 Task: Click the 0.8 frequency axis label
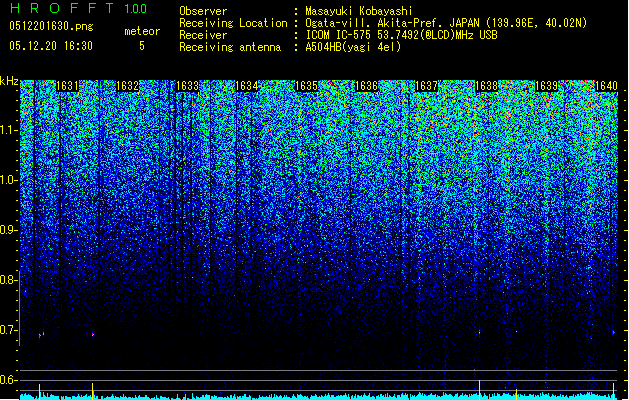[x=8, y=280]
